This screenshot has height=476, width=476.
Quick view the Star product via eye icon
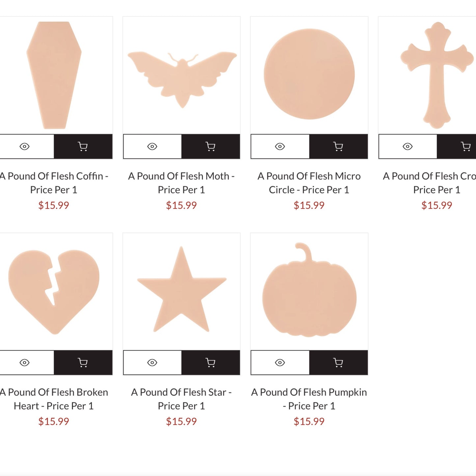coord(152,362)
